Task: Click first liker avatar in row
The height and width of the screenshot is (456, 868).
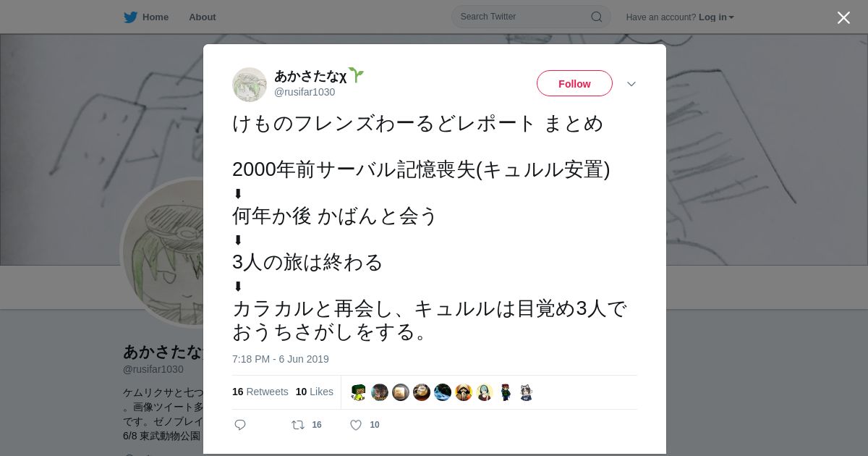Action: tap(359, 392)
